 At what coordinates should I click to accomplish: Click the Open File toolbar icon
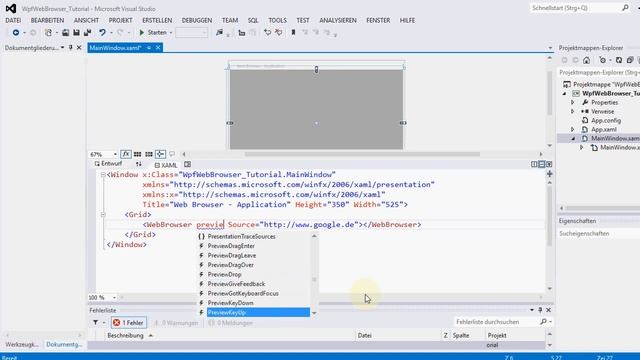65,32
